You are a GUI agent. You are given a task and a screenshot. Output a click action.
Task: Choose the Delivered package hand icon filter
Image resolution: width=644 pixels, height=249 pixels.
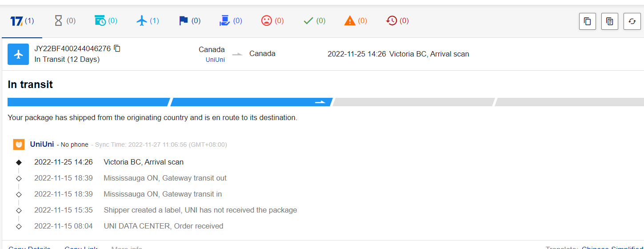pyautogui.click(x=231, y=21)
